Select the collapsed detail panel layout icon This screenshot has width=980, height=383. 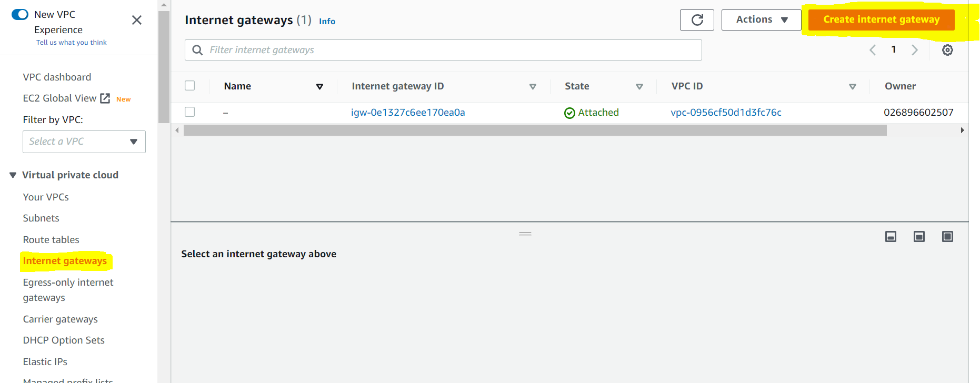tap(891, 236)
